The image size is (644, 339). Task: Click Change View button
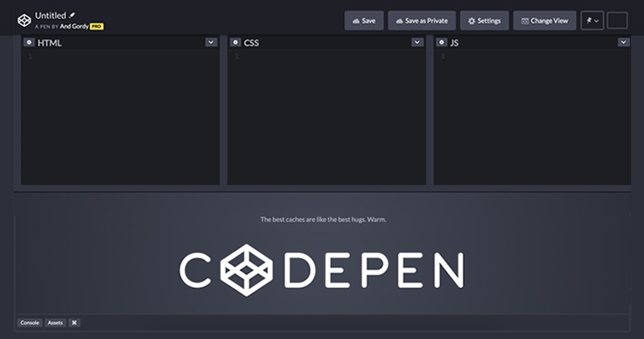[x=545, y=20]
